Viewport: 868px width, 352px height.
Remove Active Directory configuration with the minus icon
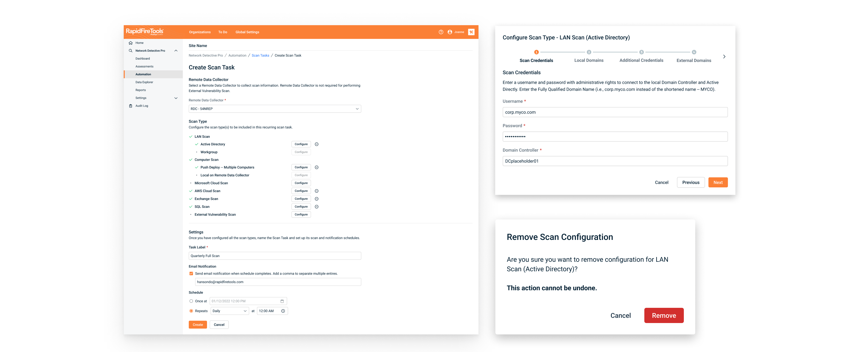(x=316, y=144)
